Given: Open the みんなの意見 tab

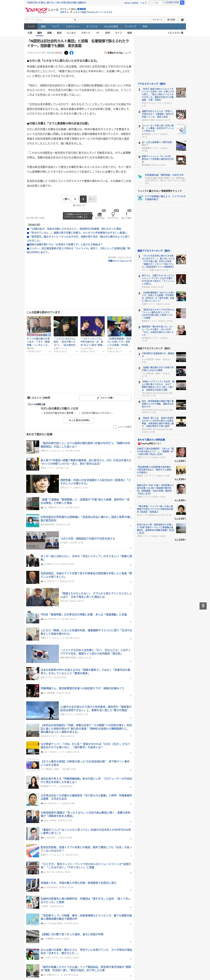Looking at the screenshot, I should [x=111, y=27].
